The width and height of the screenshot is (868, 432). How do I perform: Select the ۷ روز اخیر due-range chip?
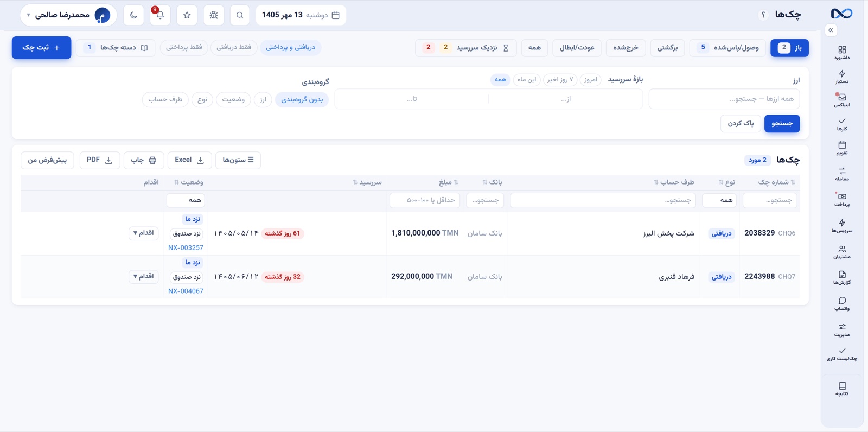pos(560,80)
